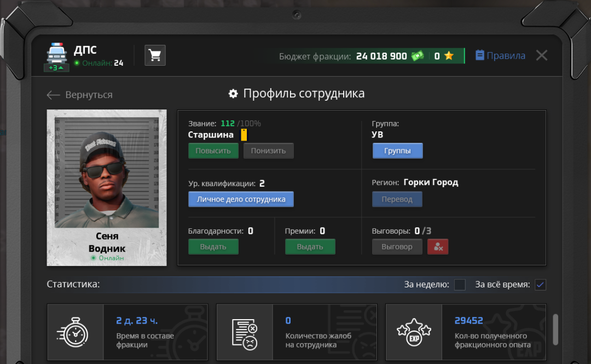This screenshot has width=591, height=364.
Task: Click the Старшина rank title
Action: click(x=211, y=135)
